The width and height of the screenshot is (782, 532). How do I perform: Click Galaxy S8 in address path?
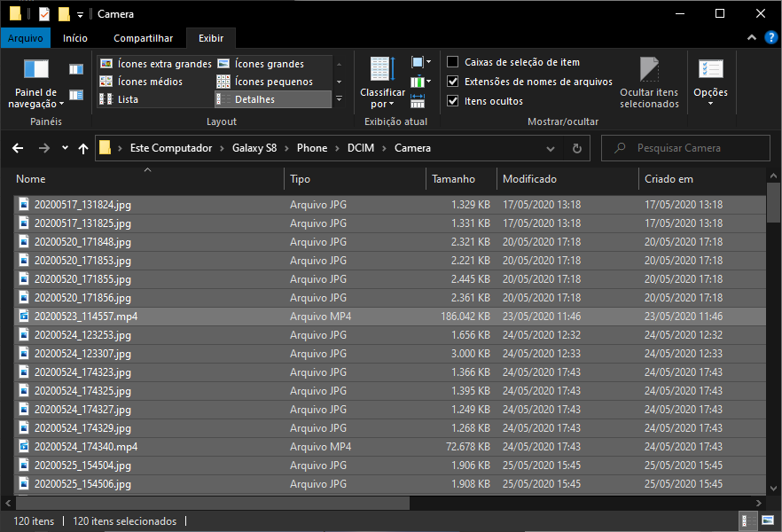point(254,148)
